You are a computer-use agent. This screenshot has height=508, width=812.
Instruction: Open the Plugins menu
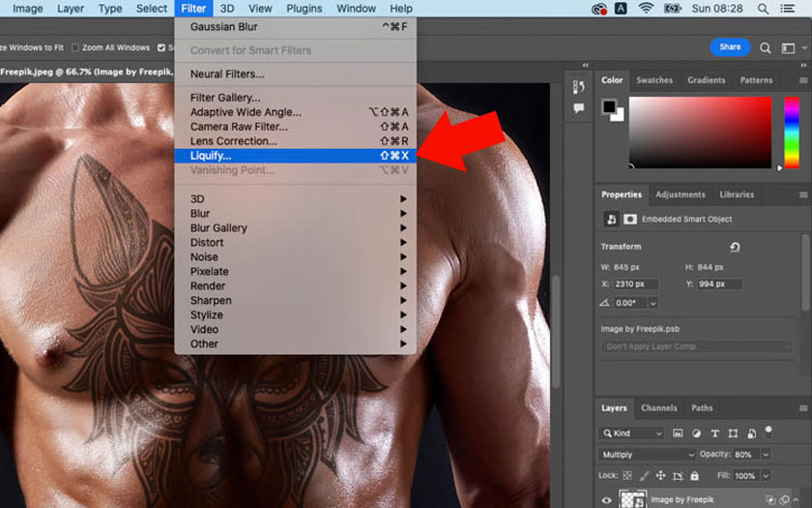point(304,9)
